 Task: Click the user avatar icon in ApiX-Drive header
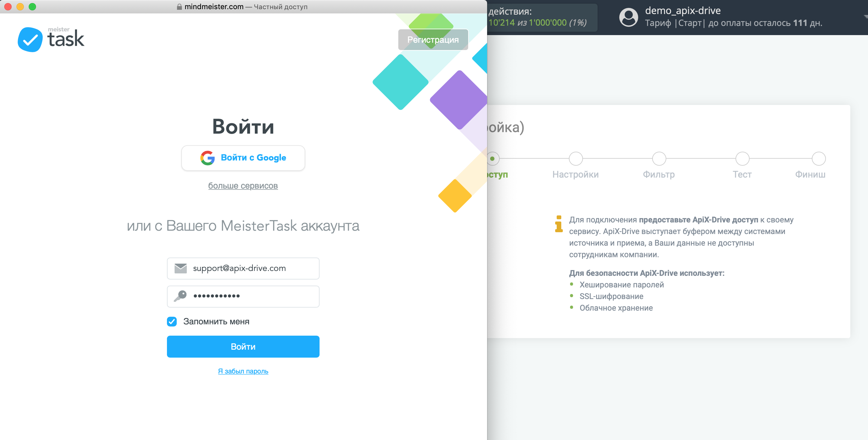628,17
